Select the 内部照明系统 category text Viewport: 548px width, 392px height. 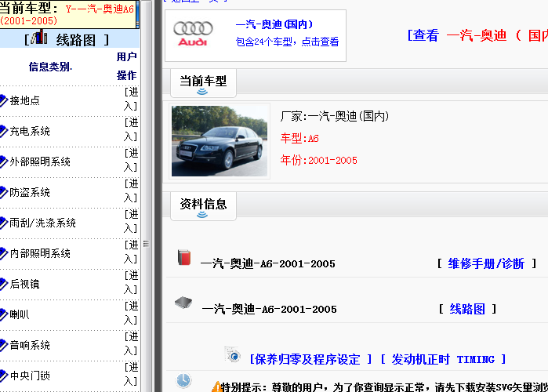tap(40, 253)
